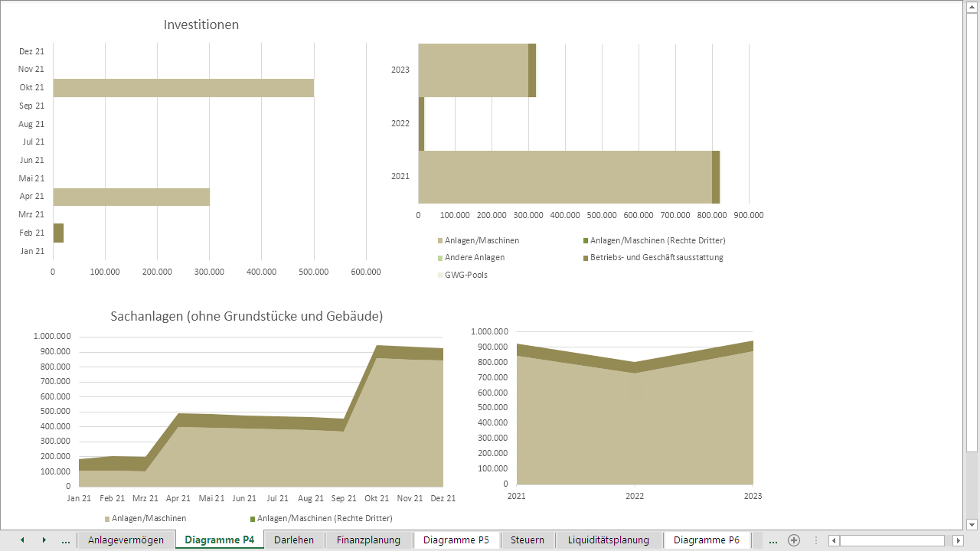Screen dimensions: 980x551
Task: Select the Diagramme P4 sheet tab
Action: coord(220,540)
